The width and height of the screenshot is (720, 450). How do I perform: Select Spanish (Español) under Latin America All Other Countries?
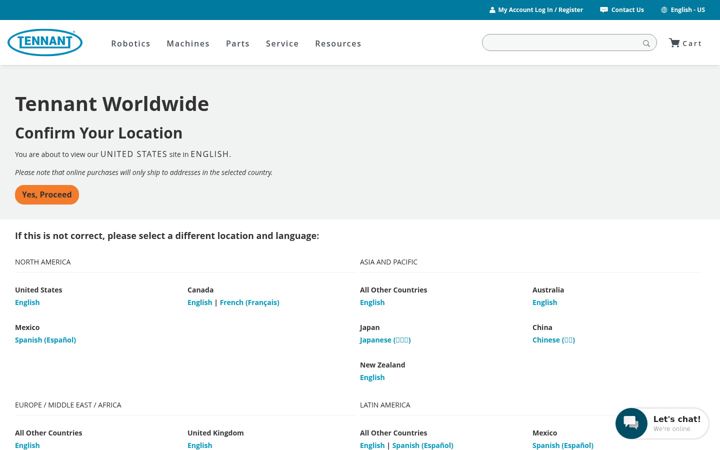click(422, 445)
